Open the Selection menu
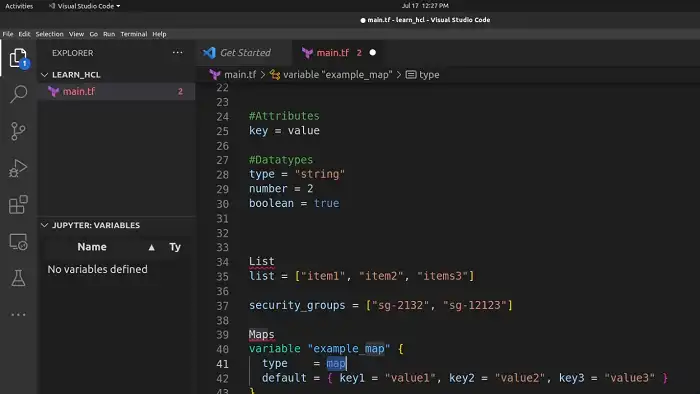Image resolution: width=700 pixels, height=394 pixels. tap(50, 34)
